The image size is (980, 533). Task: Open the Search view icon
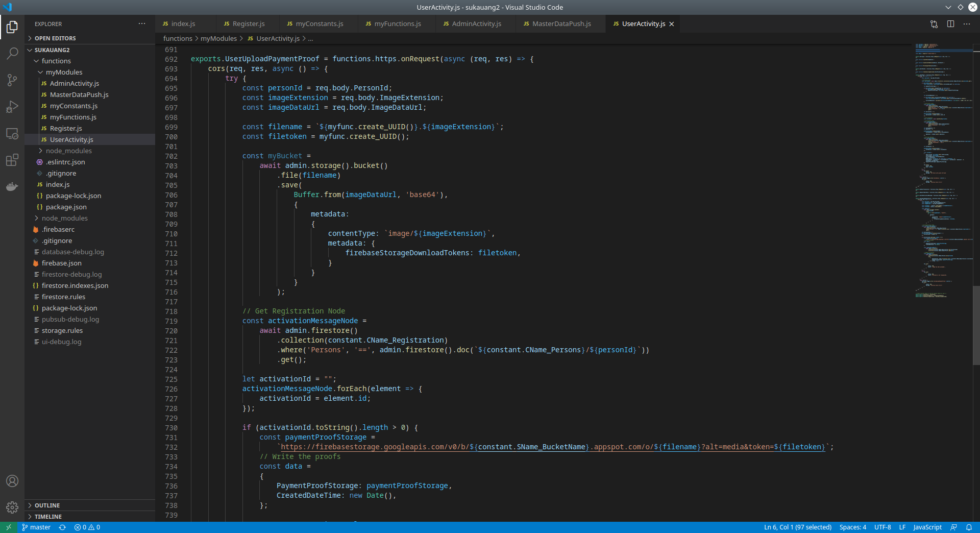(x=12, y=53)
